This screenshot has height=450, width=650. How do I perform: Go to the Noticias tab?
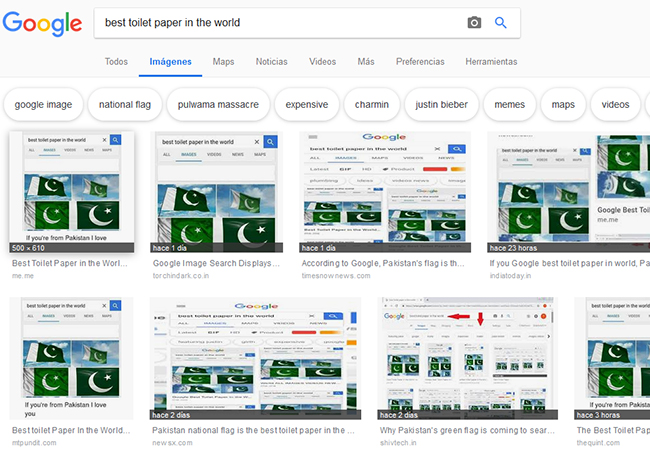[x=272, y=62]
